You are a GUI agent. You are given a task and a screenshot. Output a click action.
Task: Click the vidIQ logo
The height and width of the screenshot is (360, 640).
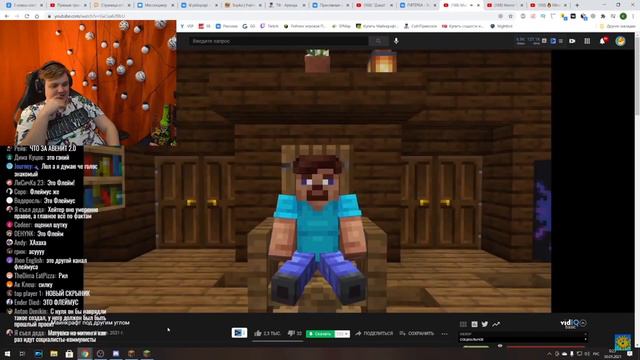click(x=570, y=323)
